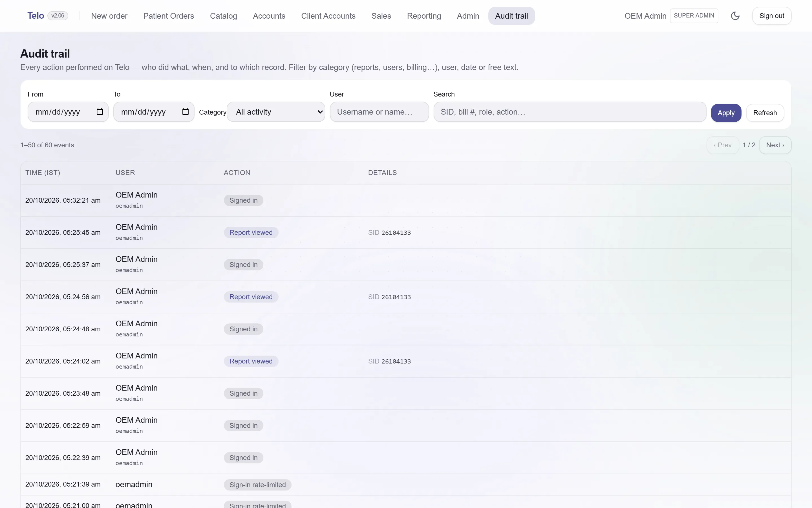Click Signed in badge at 05:32:21 am
The height and width of the screenshot is (508, 812).
pyautogui.click(x=243, y=201)
